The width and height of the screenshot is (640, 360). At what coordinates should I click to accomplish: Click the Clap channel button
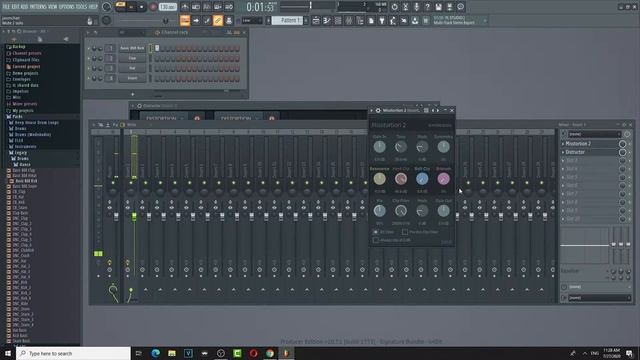pos(132,58)
